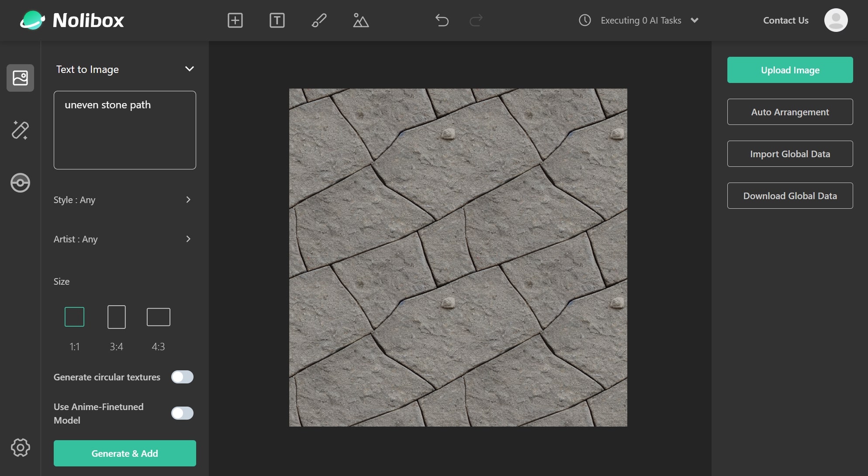The width and height of the screenshot is (868, 476).
Task: Open the image generation sidebar panel
Action: (20, 78)
